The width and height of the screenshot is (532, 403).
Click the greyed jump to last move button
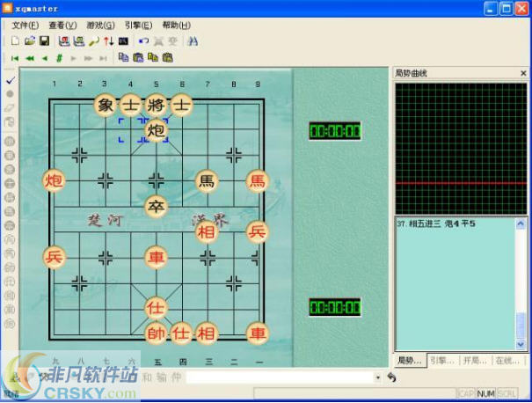[103, 58]
